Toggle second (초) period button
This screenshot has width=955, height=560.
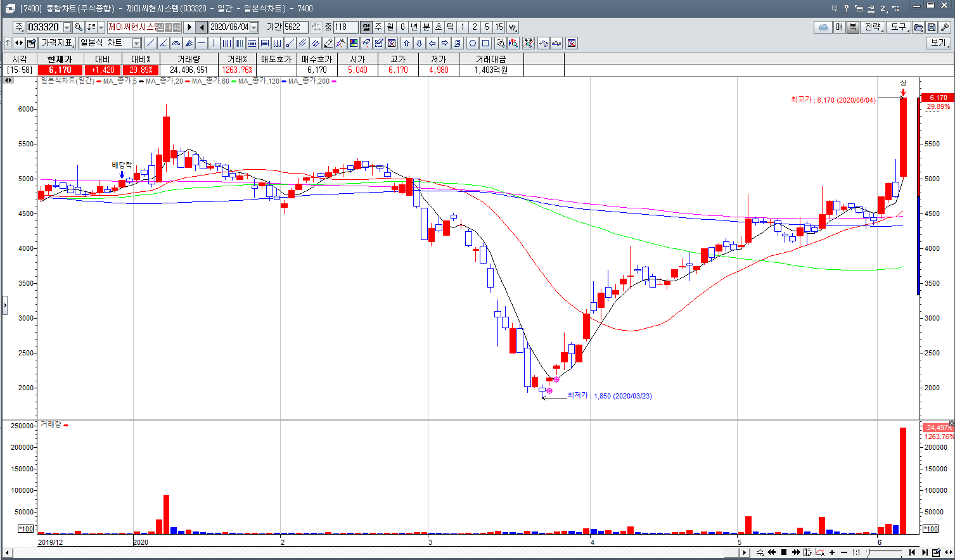tap(439, 27)
